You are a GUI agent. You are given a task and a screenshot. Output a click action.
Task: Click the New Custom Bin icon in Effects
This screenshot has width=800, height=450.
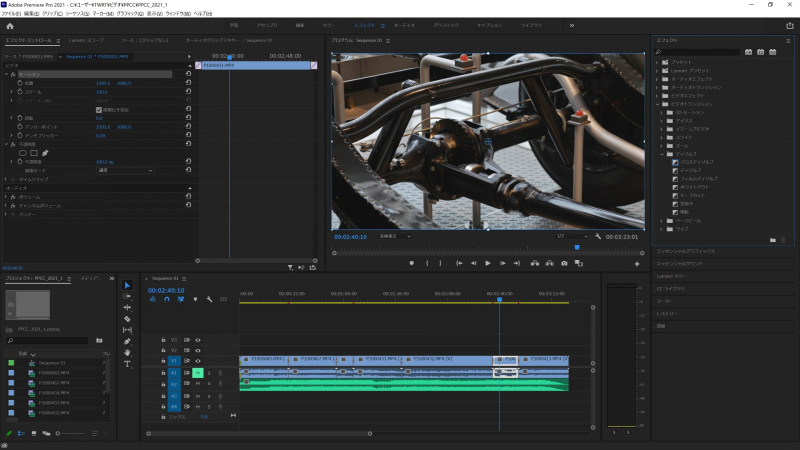(x=772, y=240)
